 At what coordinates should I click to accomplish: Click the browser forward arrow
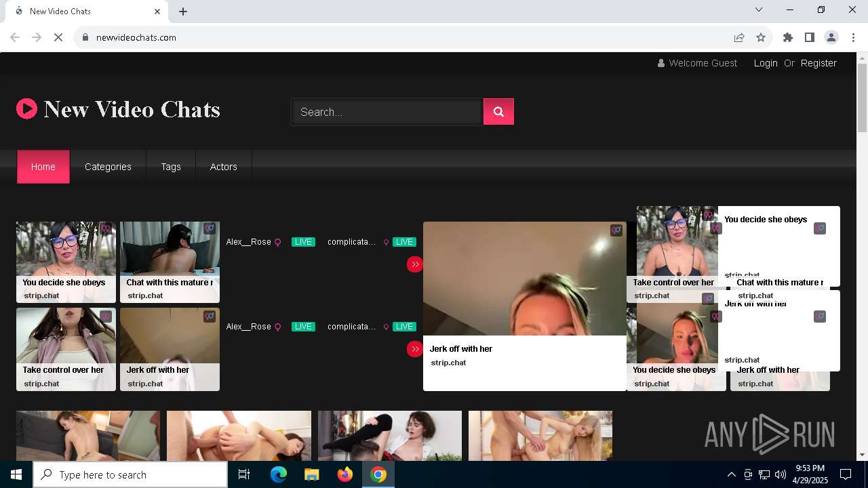click(x=37, y=37)
